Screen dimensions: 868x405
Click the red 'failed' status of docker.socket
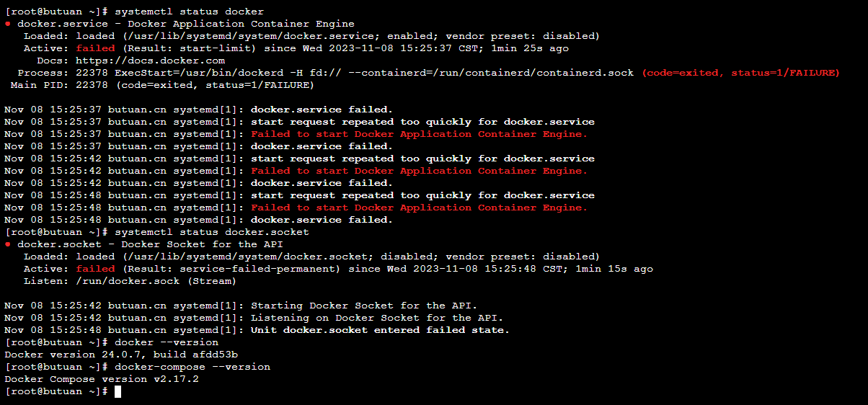pos(95,269)
